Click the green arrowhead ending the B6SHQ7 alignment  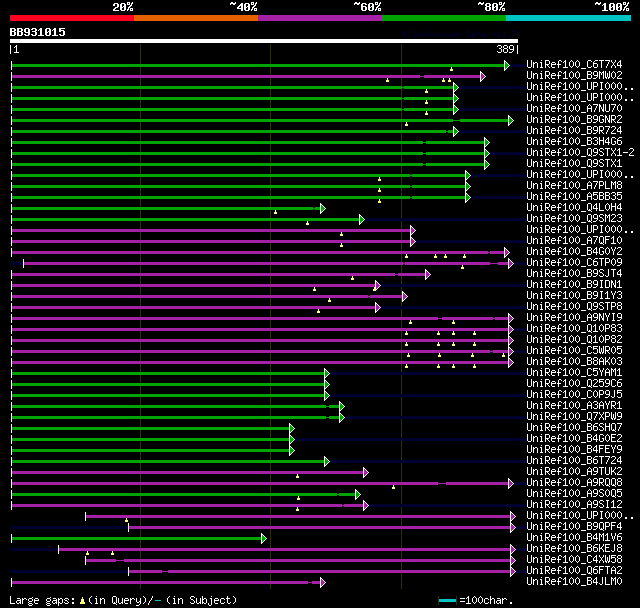[x=291, y=428]
